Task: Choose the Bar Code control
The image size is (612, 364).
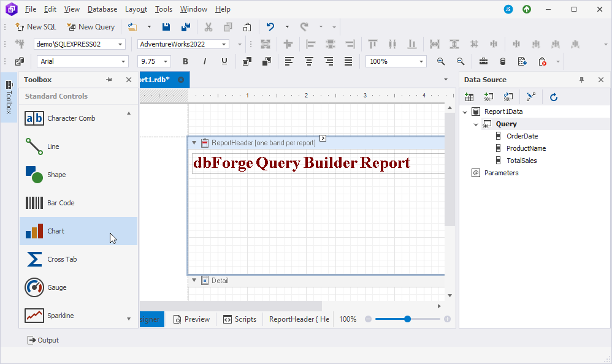Action: point(78,203)
